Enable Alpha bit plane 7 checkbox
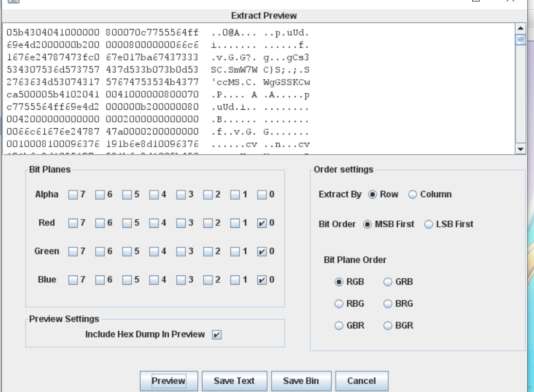Image resolution: width=534 pixels, height=392 pixels. pyautogui.click(x=73, y=195)
